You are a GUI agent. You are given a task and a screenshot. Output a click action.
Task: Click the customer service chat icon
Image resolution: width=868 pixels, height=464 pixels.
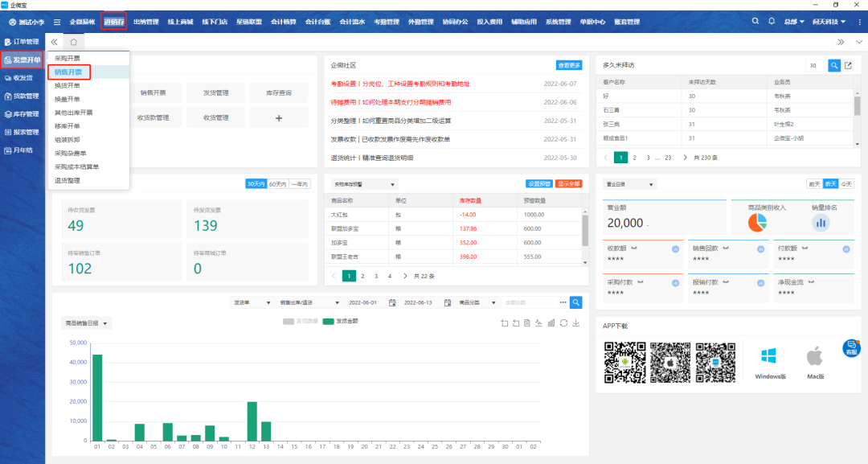[851, 347]
